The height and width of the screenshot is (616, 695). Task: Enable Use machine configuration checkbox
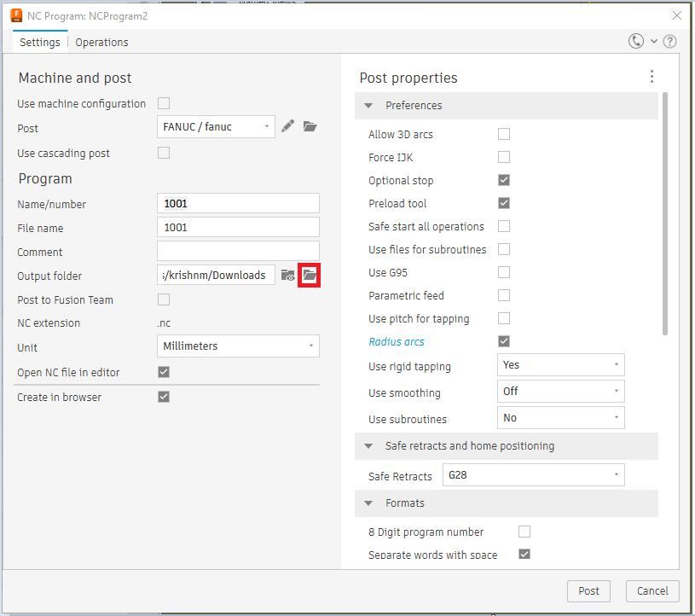pos(164,103)
